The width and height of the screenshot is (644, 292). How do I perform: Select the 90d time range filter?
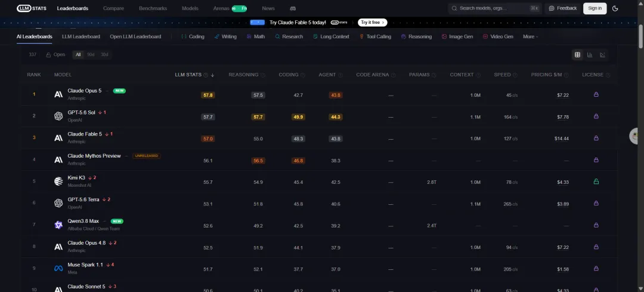[x=91, y=55]
